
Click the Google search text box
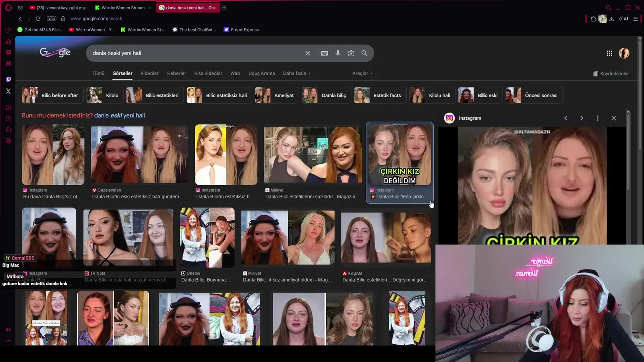(196, 53)
